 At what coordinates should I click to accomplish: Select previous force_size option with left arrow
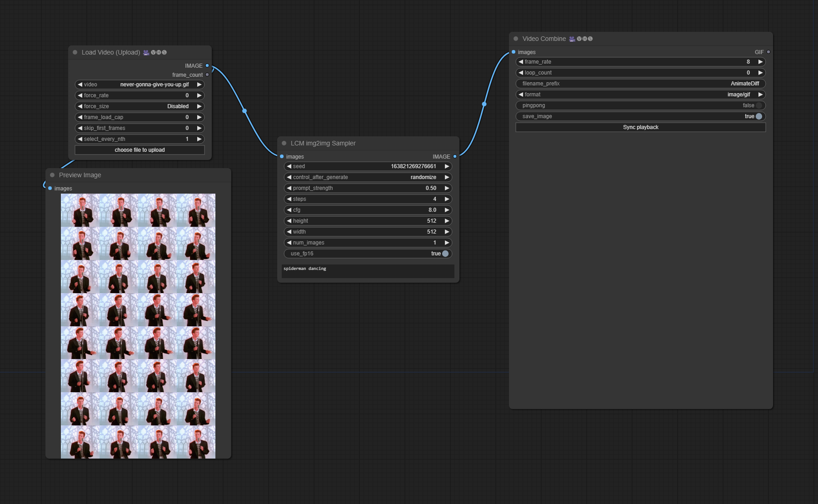[80, 106]
